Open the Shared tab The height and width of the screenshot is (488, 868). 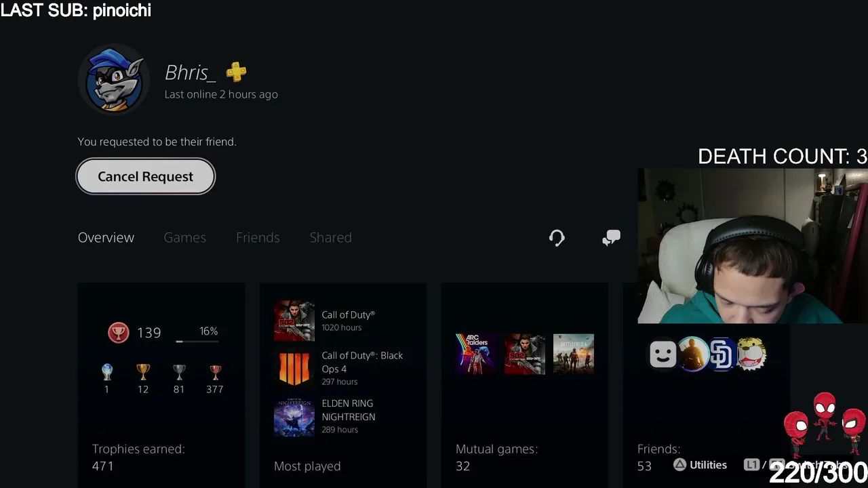point(330,237)
